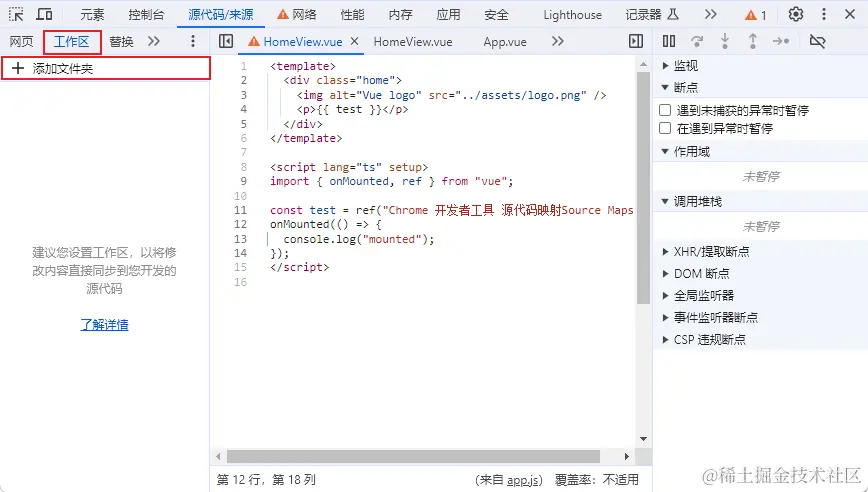This screenshot has height=492, width=868.
Task: Show more navigator tabs chevron
Action: 154,41
